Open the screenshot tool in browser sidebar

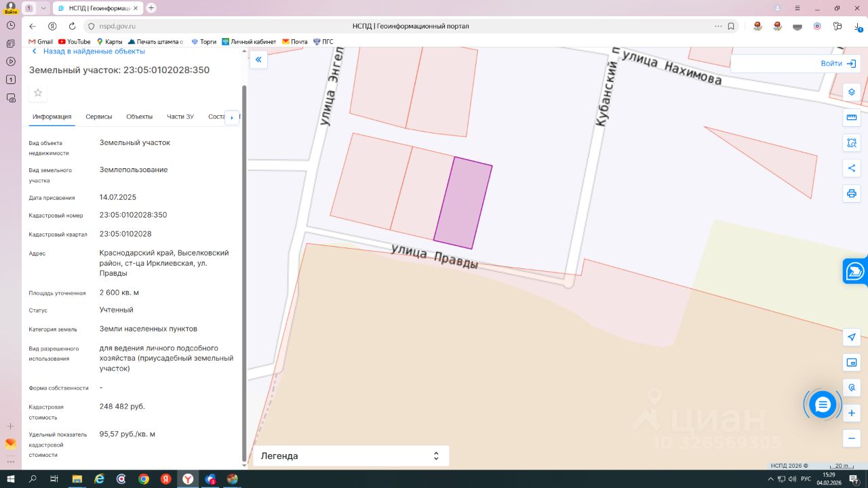tap(11, 98)
